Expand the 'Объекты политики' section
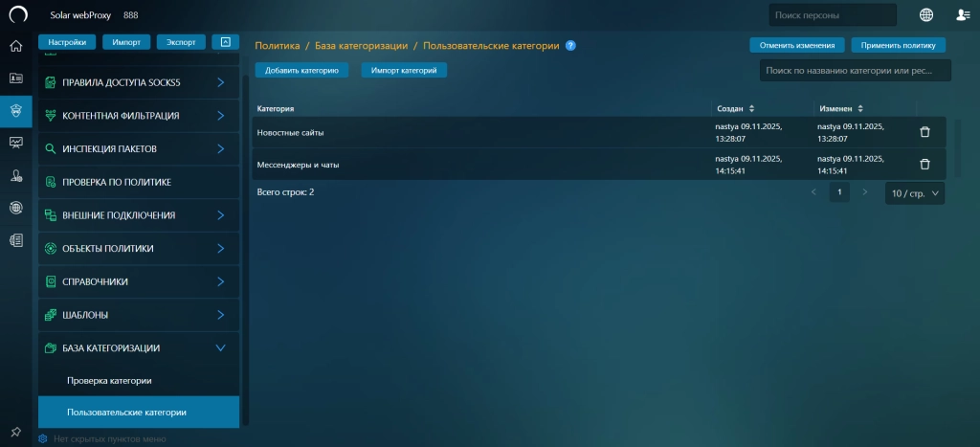Viewport: 980px width, 447px height. point(220,249)
